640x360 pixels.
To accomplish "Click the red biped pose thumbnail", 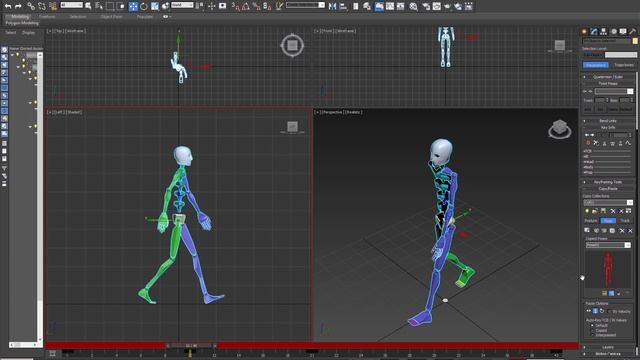I will [x=608, y=269].
